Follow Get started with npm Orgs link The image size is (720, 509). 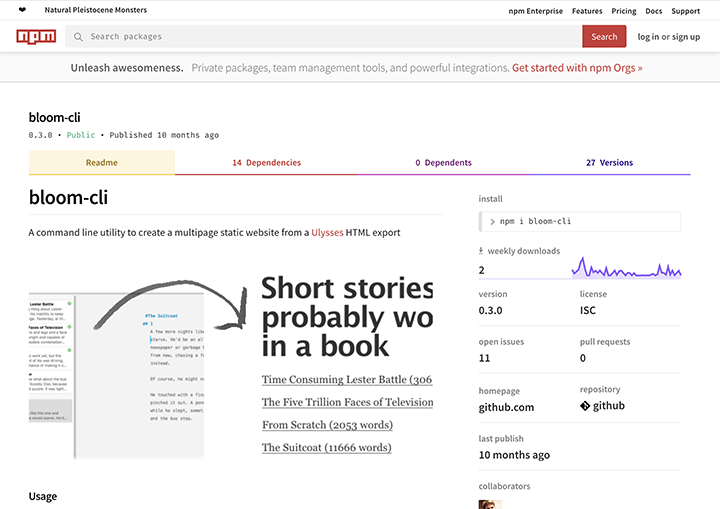[x=577, y=68]
